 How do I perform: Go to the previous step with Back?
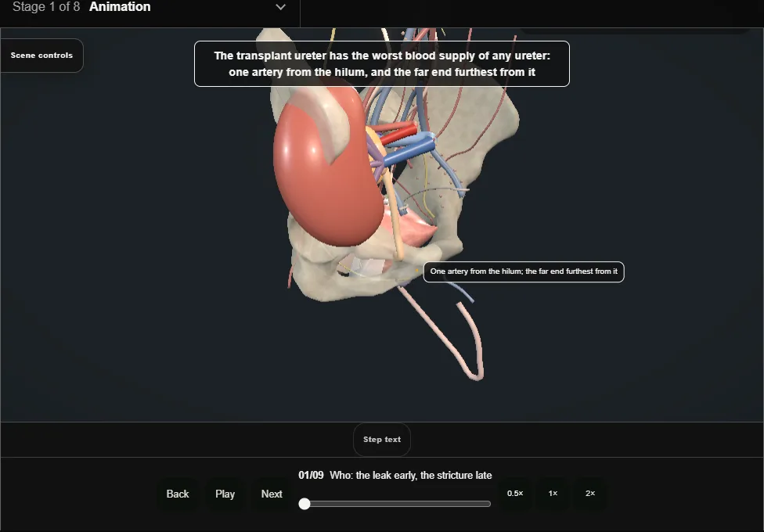(178, 494)
